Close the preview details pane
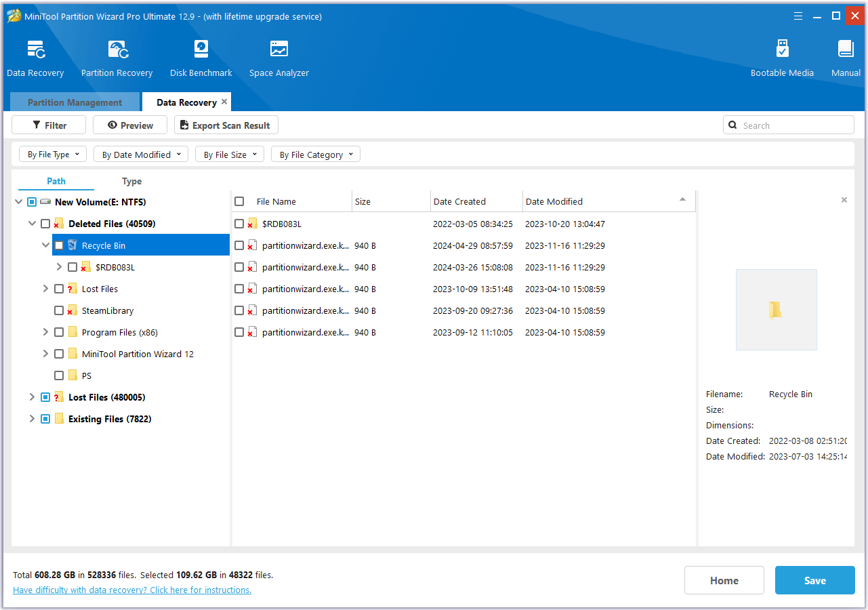Screen dimensions: 868x610 pos(844,200)
